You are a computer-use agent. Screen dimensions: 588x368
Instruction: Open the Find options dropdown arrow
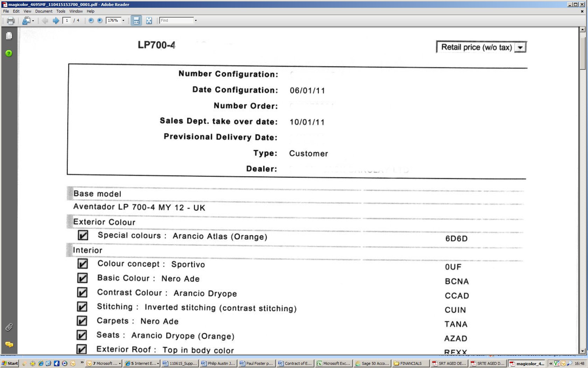196,21
